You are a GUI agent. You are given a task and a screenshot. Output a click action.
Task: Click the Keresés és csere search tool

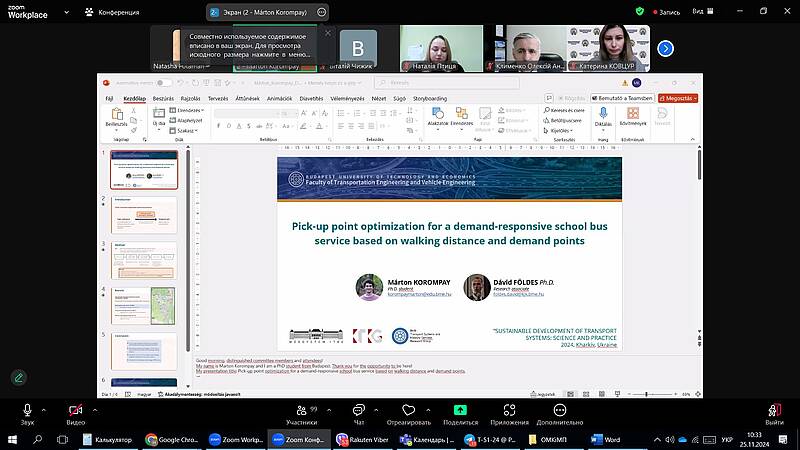[x=564, y=110]
